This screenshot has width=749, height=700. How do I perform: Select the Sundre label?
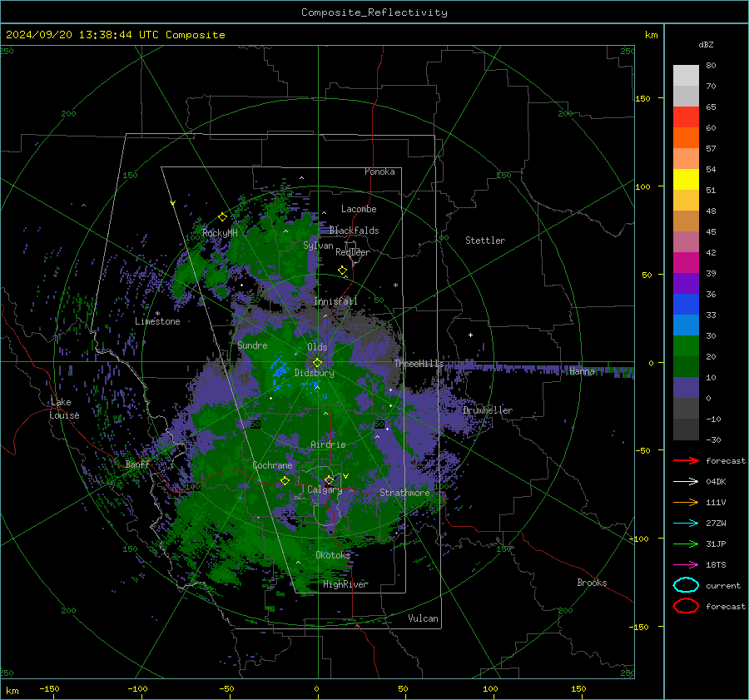pos(252,345)
